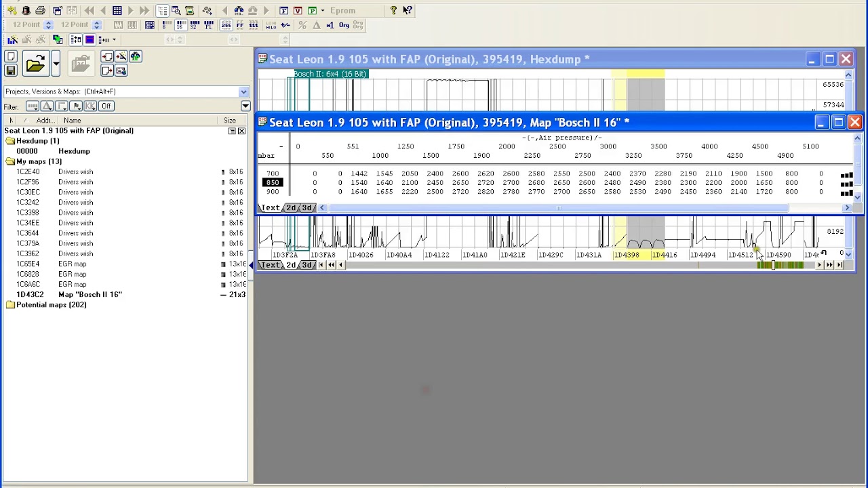The height and width of the screenshot is (488, 868).
Task: Click the save floppy disk icon
Action: 11,70
